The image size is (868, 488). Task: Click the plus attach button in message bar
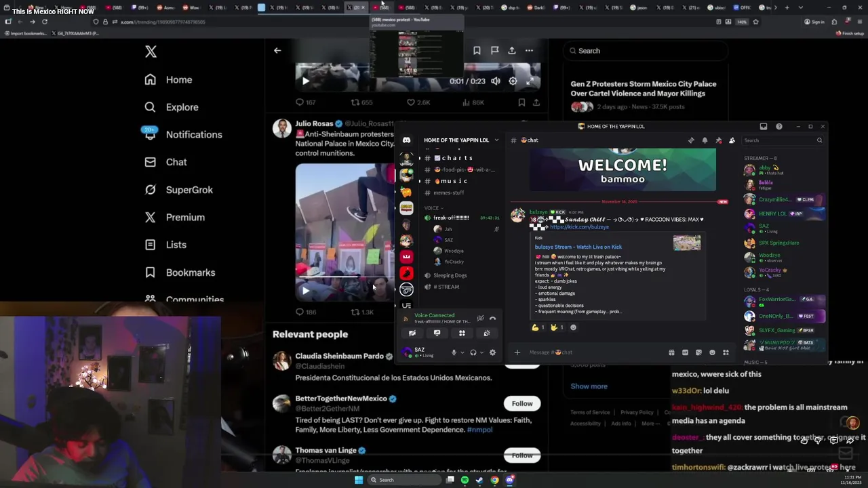pos(517,352)
